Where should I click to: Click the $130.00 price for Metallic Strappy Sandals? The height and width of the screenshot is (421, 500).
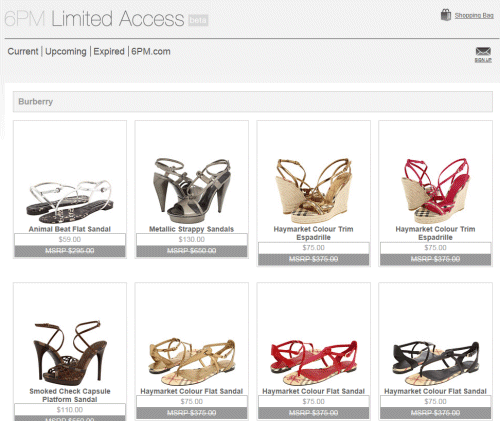click(x=192, y=239)
